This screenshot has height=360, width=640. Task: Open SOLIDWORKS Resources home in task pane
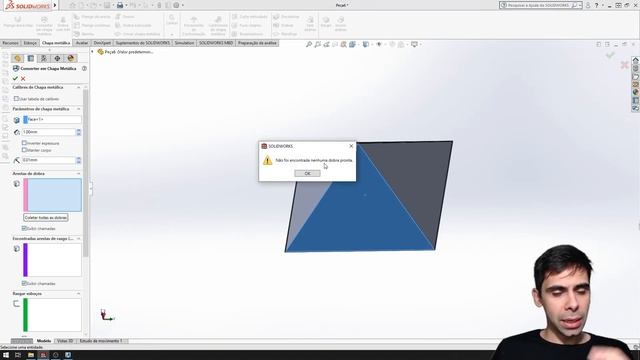(636, 60)
